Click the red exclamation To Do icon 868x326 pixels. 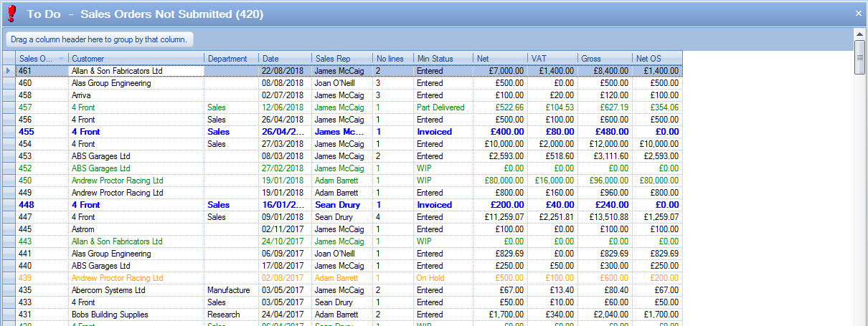coord(11,14)
